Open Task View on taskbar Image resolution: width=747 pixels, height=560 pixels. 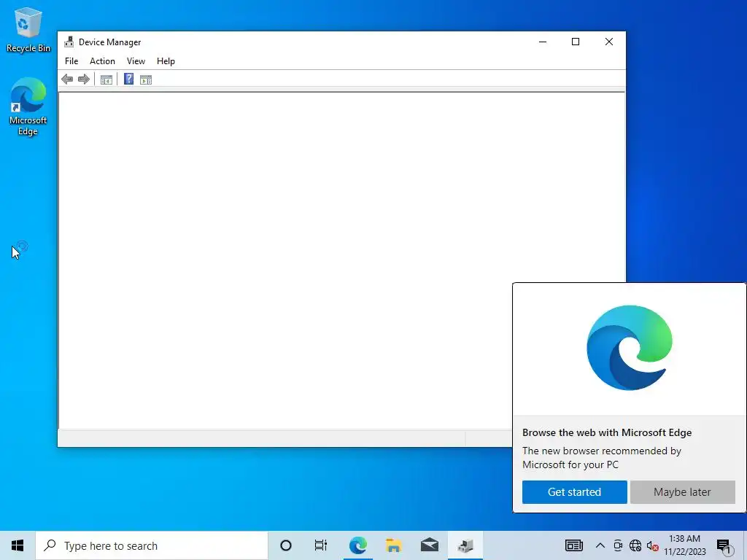pyautogui.click(x=321, y=545)
